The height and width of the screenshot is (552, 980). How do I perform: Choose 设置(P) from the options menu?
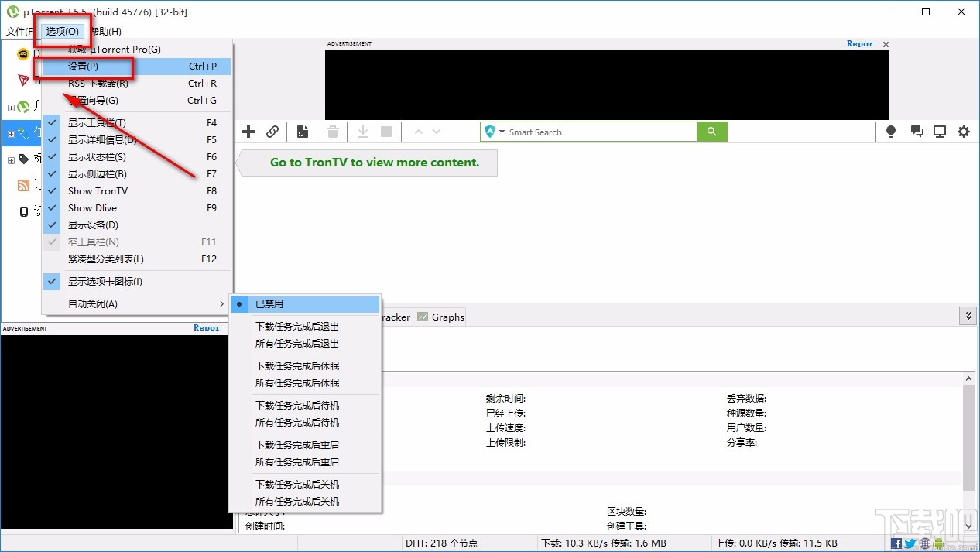pos(137,67)
